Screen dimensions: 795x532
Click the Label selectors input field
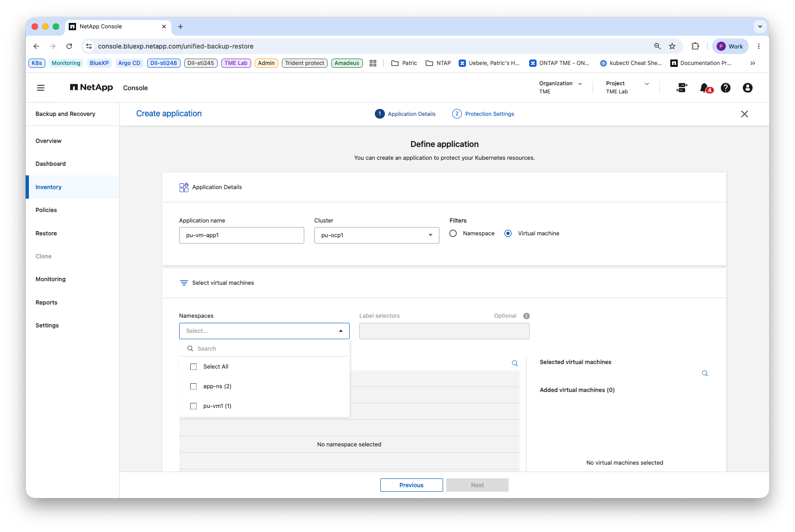[x=444, y=331]
